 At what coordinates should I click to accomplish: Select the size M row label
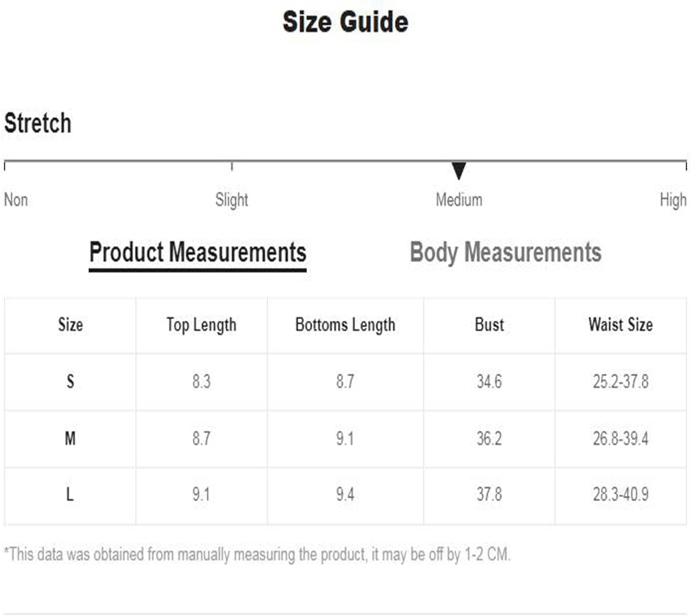(70, 439)
